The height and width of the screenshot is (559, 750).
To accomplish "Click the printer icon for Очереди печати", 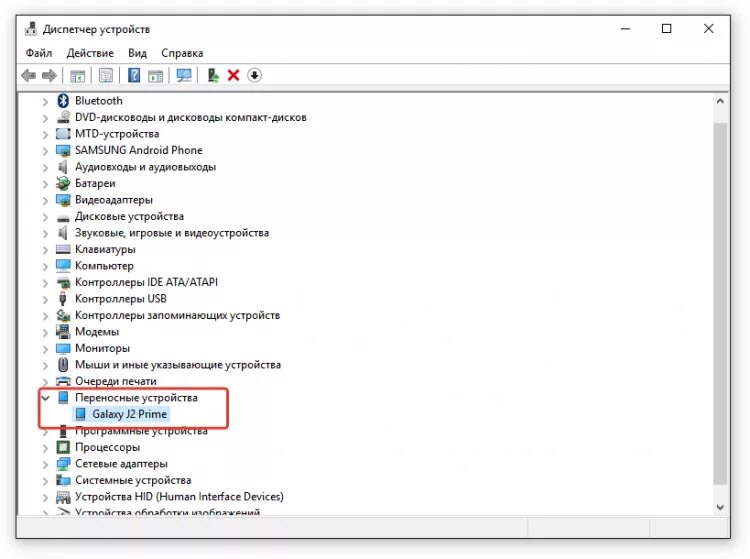I will pyautogui.click(x=63, y=381).
